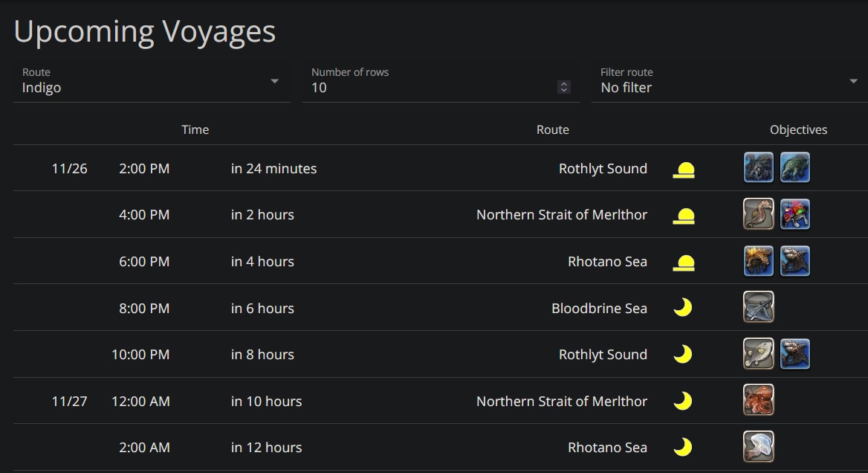Click the orange spiky fish objective icon

[759, 261]
